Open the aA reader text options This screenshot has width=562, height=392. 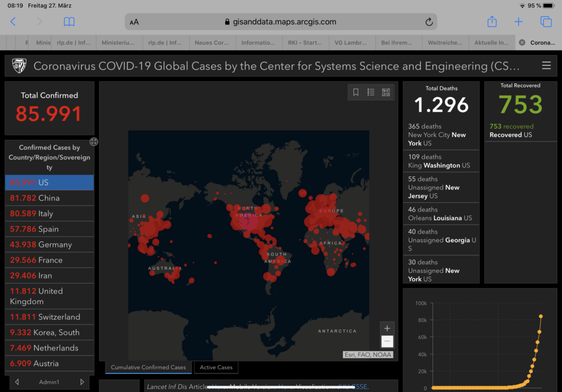pos(134,22)
